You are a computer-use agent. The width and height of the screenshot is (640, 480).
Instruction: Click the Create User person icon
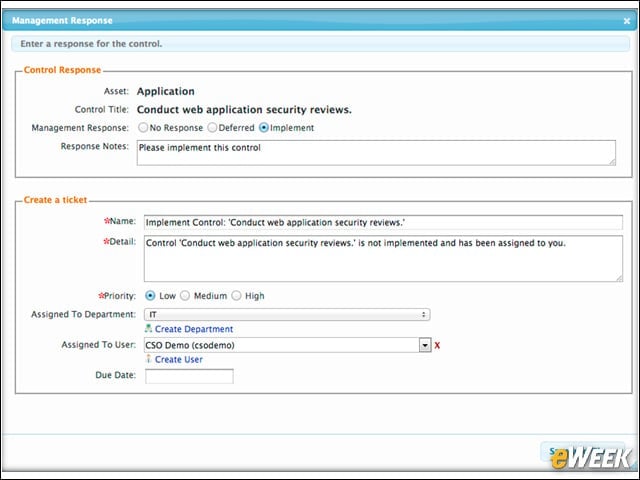(149, 359)
